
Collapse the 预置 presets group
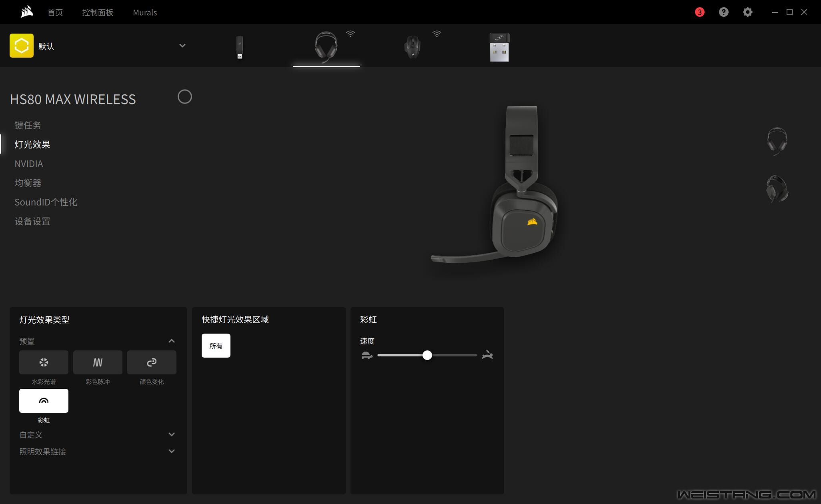[172, 341]
